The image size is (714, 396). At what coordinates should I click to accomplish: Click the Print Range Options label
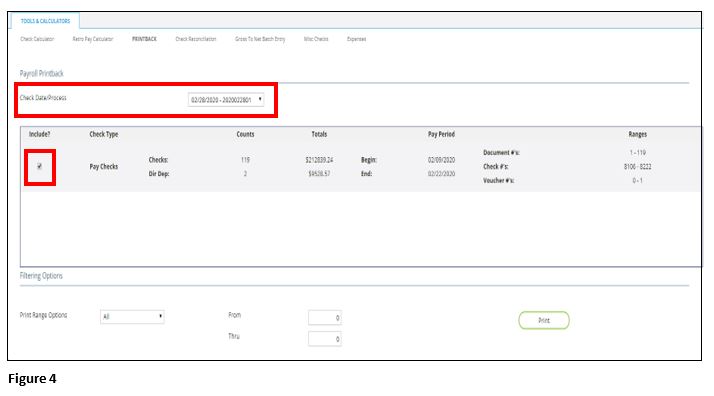(43, 315)
